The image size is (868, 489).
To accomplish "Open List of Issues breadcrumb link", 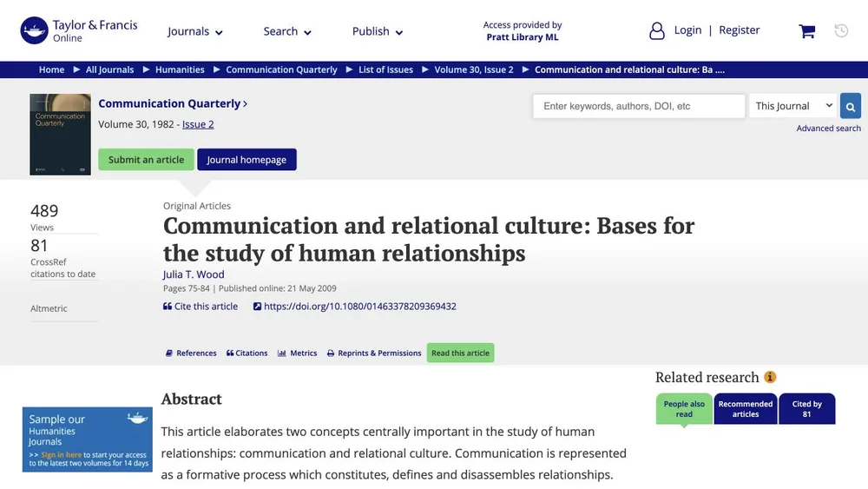I will point(386,69).
